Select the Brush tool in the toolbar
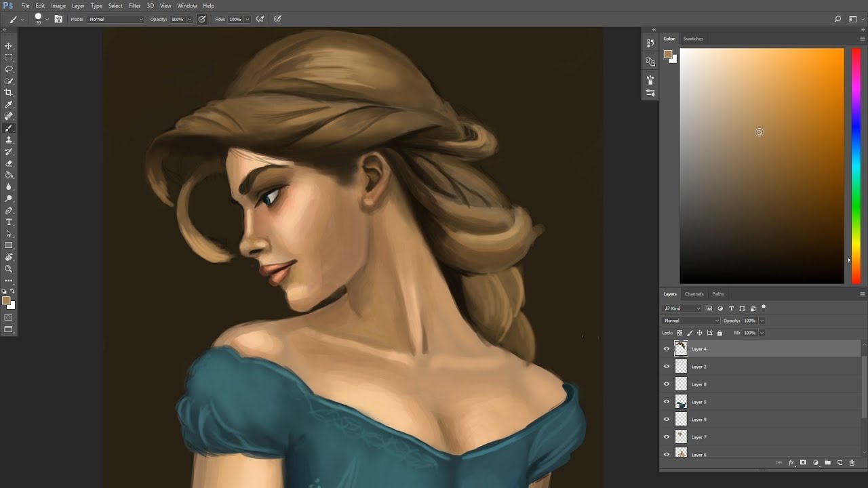This screenshot has height=488, width=868. 9,128
